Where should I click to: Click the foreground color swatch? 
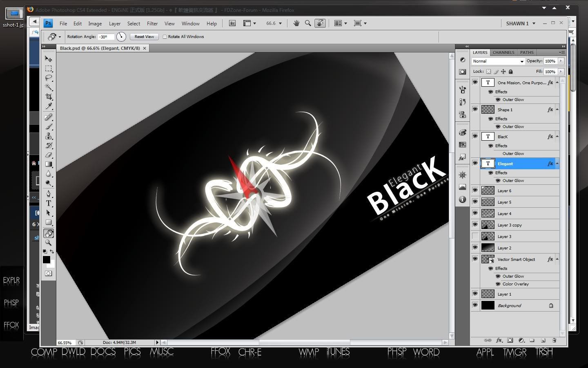point(47,260)
